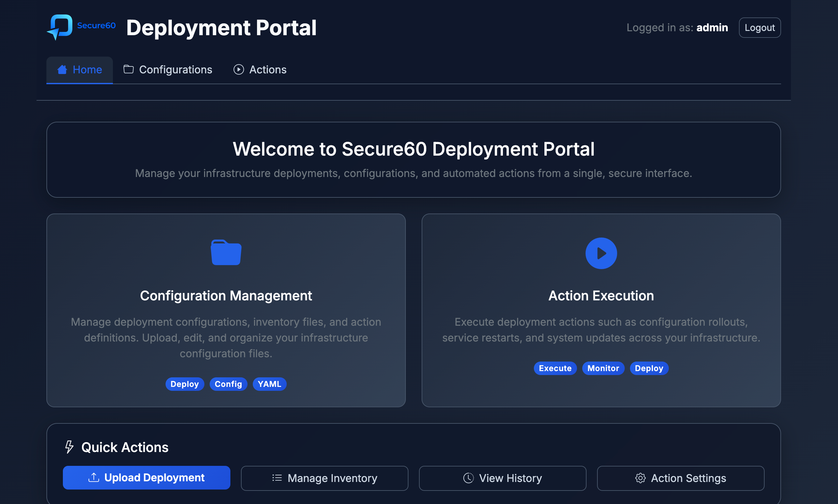Image resolution: width=838 pixels, height=504 pixels.
Task: Click the circular play icon on Action Execution card
Action: [x=601, y=253]
